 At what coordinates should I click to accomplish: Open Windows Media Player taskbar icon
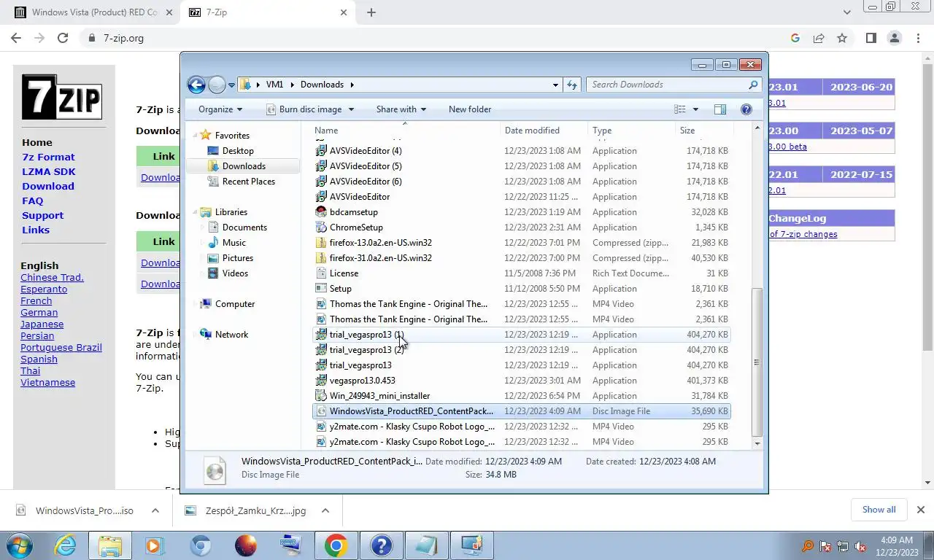[x=154, y=545]
